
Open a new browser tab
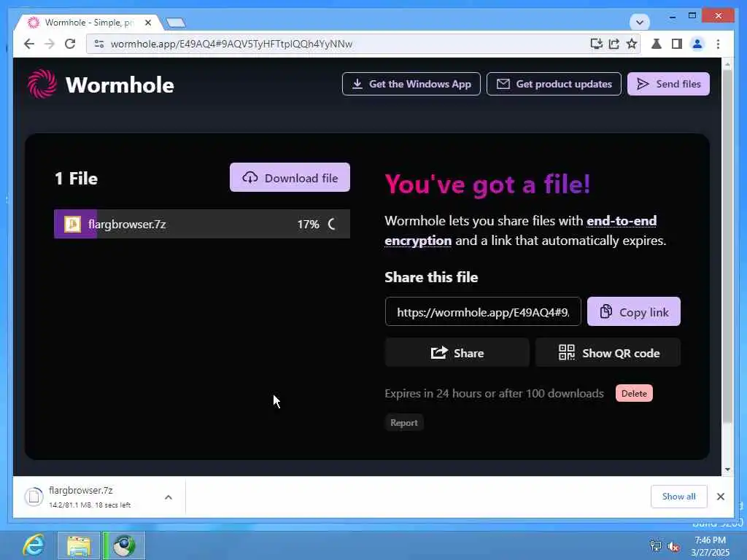tap(176, 23)
